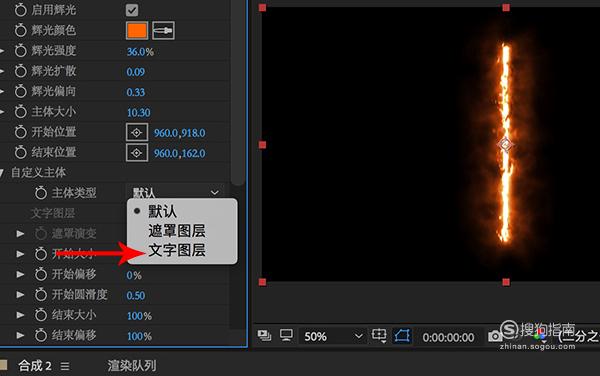The image size is (600, 376).
Task: Click the stopwatch next to 主体大小
Action: (21, 112)
